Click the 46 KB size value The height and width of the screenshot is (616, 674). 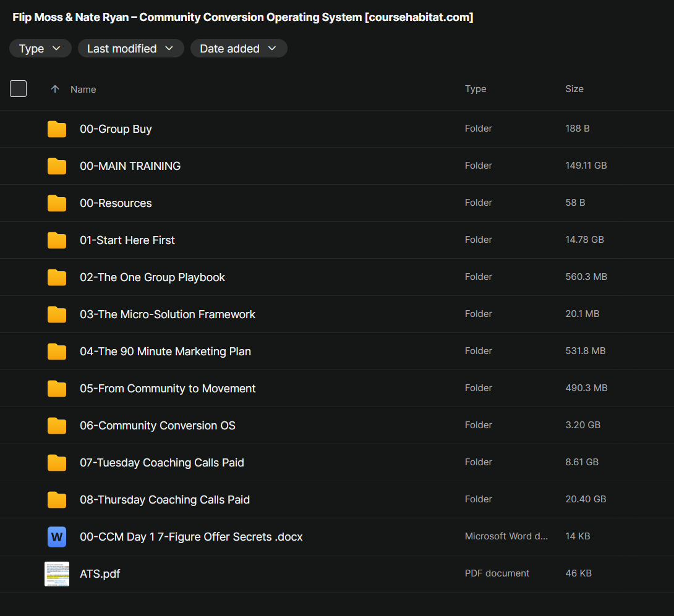tap(579, 573)
